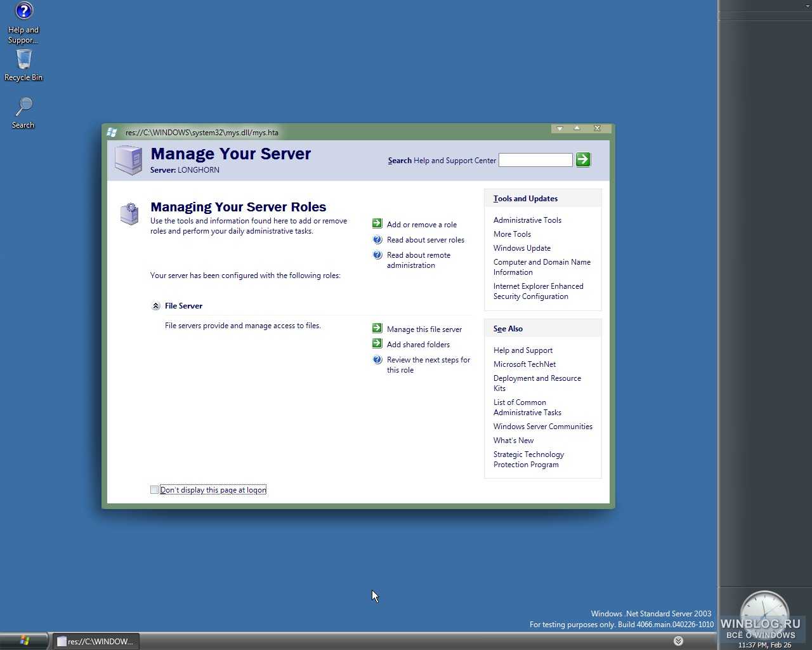812x650 pixels.
Task: Open Deployment and Resource Kits link
Action: pos(537,383)
